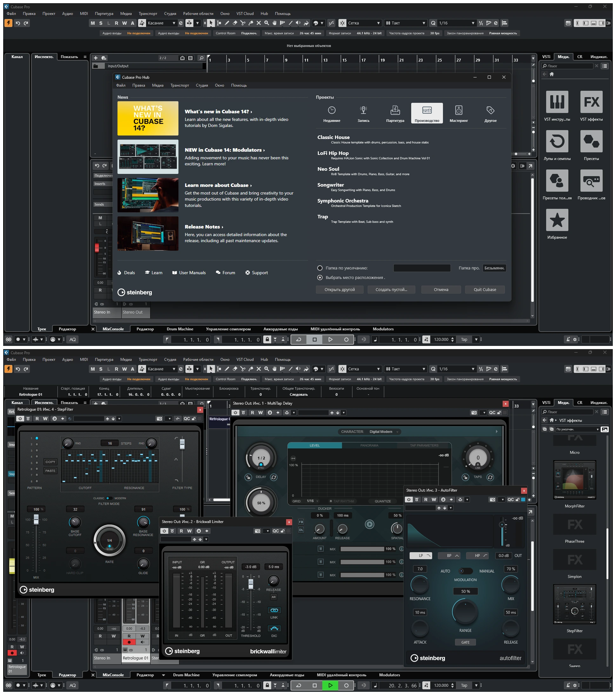Switch to TAP PARAMETERS tab

tap(424, 446)
